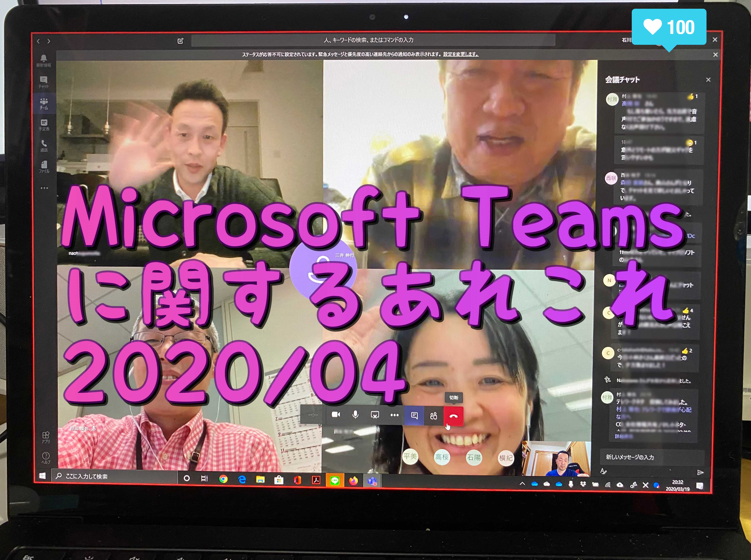The image size is (751, 560).
Task: Click the 村雅 avatar on top chat message
Action: pyautogui.click(x=612, y=99)
